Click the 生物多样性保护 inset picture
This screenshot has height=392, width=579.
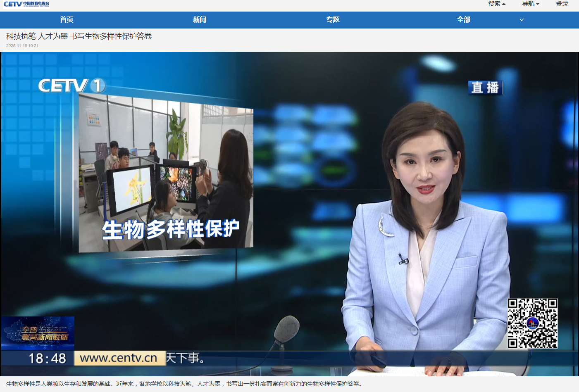click(166, 173)
